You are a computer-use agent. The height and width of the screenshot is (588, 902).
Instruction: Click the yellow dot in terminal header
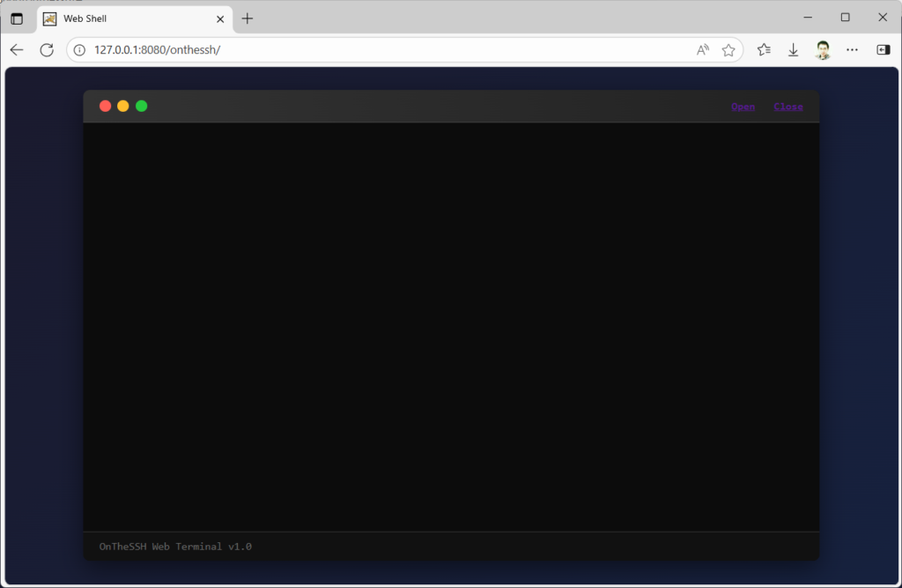[123, 107]
